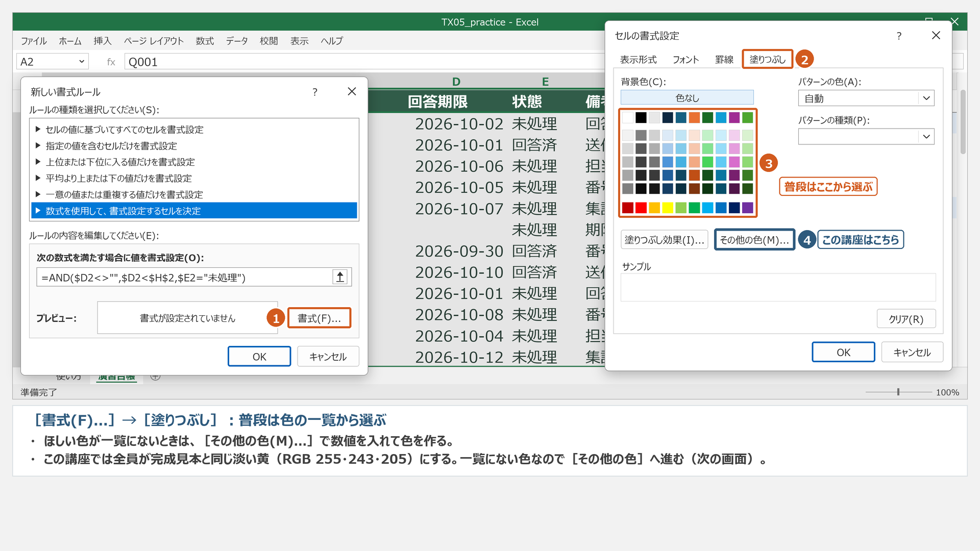Select rule 一意の値または重複する値だけを書式設定
The image size is (980, 551).
(x=194, y=195)
